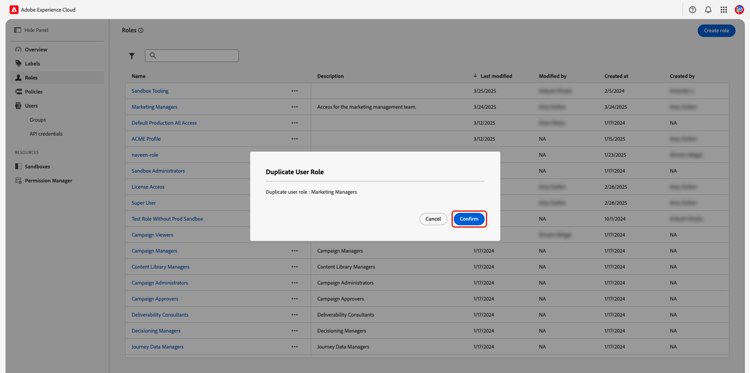
Task: Open more actions for Content Library Managers
Action: point(295,267)
